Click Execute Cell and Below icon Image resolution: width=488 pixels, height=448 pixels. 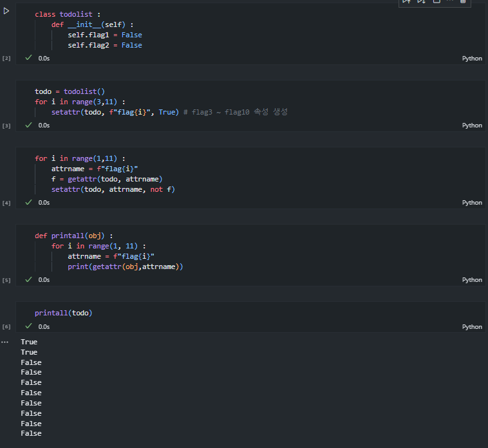pos(422,1)
